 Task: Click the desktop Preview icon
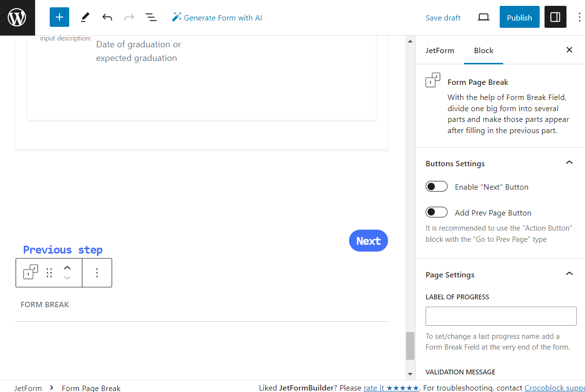483,17
